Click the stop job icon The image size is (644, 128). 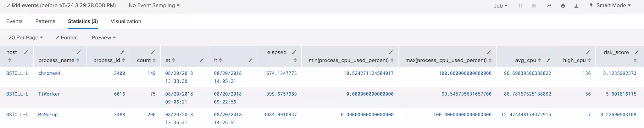coord(534,6)
